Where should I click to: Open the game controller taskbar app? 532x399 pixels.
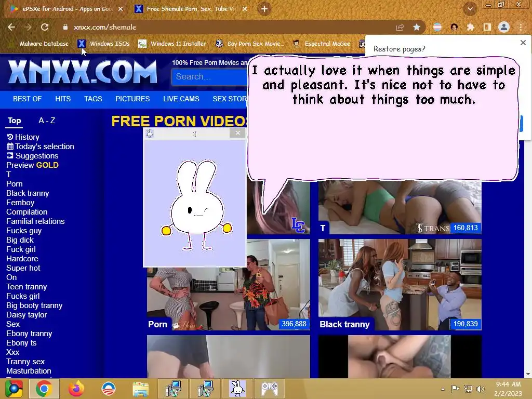(x=270, y=389)
